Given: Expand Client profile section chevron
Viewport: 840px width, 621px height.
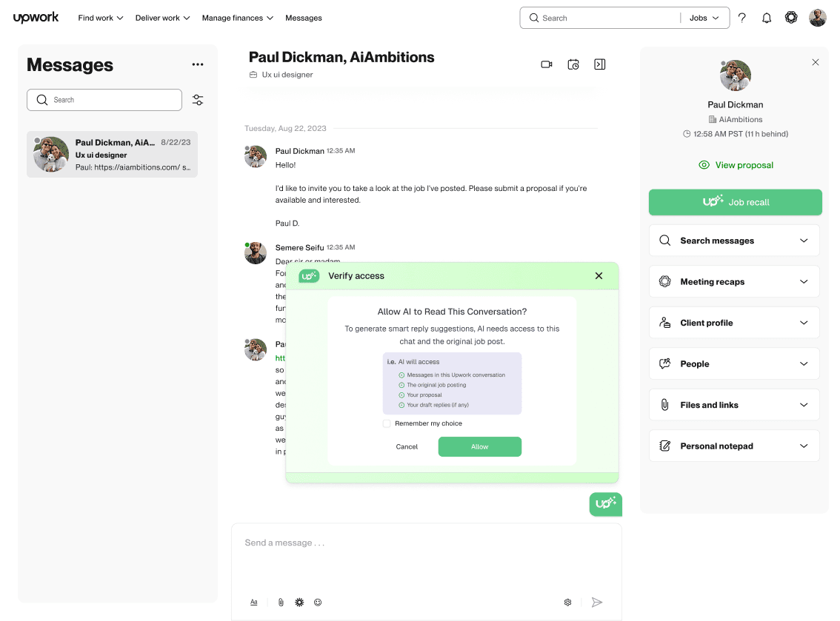Looking at the screenshot, I should (804, 323).
